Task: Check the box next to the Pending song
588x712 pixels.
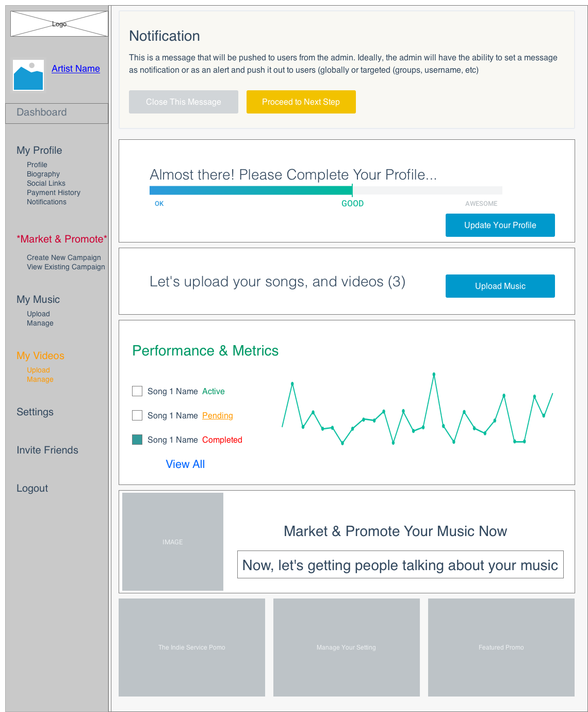Action: (137, 415)
